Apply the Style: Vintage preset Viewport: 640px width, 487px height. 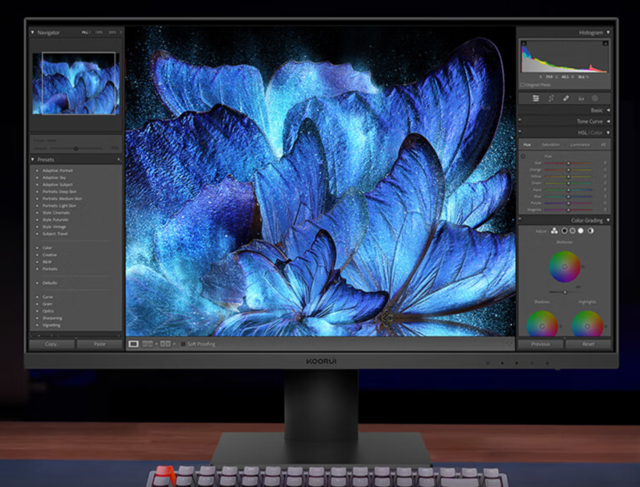54,227
